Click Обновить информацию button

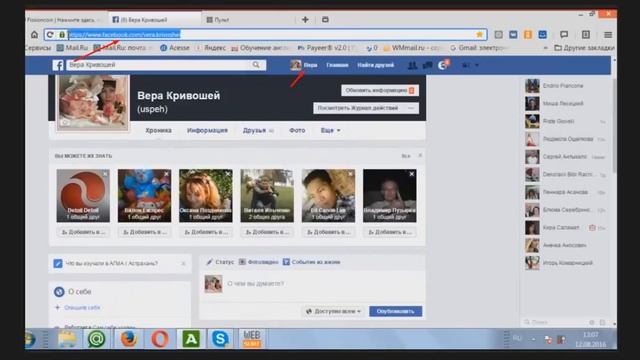pos(380,90)
